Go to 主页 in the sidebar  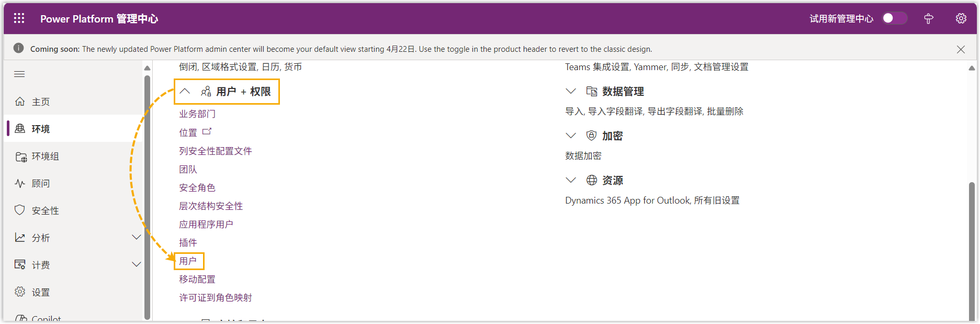tap(41, 102)
